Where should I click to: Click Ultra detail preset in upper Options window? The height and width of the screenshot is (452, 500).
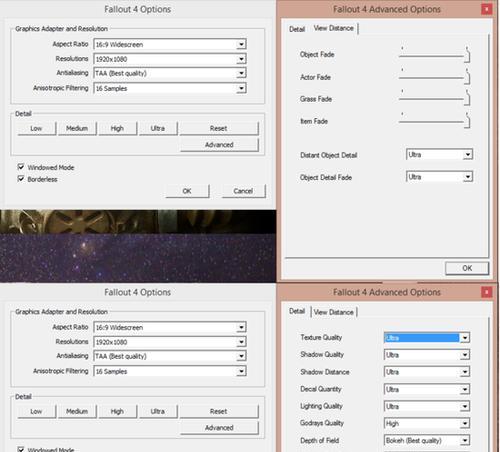(158, 128)
